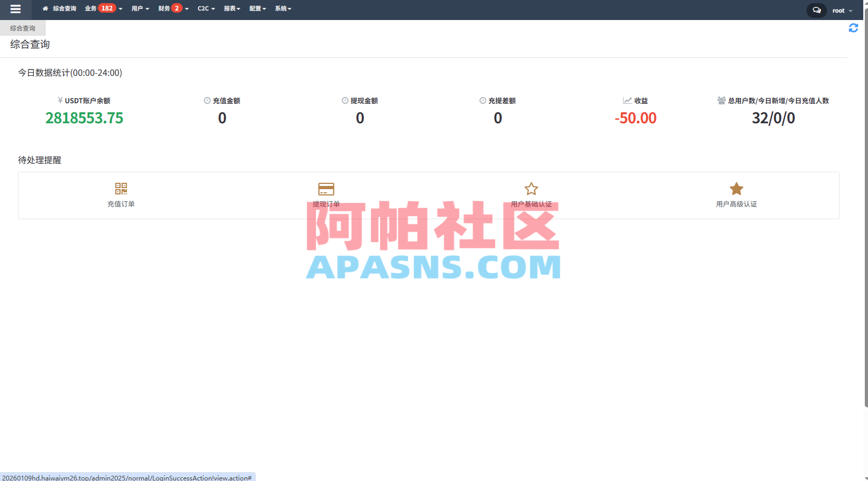Image resolution: width=868 pixels, height=481 pixels.
Task: Open 用户基础认证 outlined star icon
Action: pos(531,189)
